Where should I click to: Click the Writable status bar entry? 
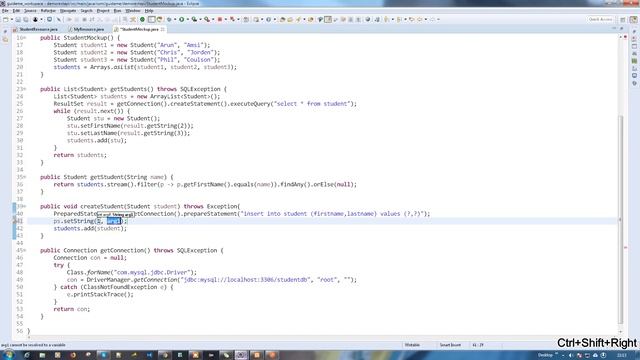pyautogui.click(x=412, y=345)
